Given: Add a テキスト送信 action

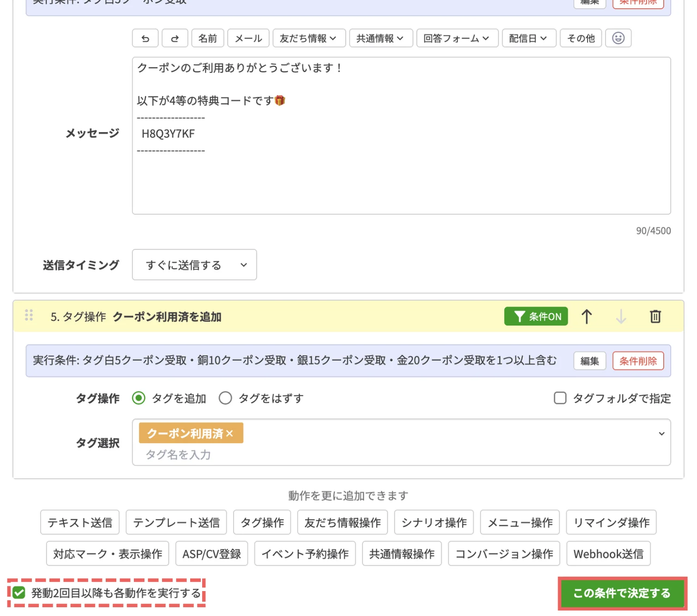Looking at the screenshot, I should tap(80, 522).
